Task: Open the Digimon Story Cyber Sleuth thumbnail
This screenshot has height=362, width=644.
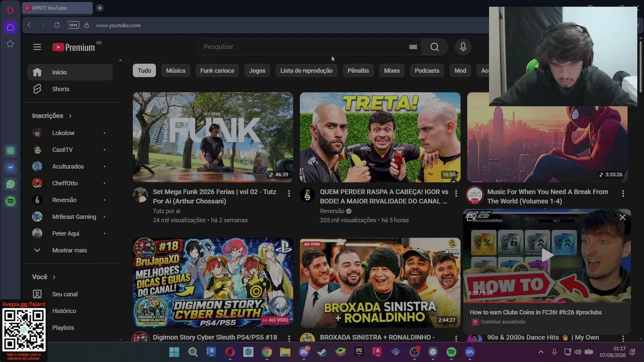Action: [213, 283]
